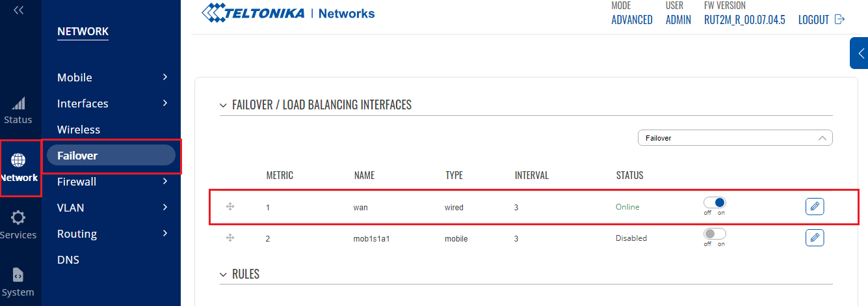Screen dimensions: 868x306
Task: Edit the wan interface pencil icon
Action: point(814,207)
